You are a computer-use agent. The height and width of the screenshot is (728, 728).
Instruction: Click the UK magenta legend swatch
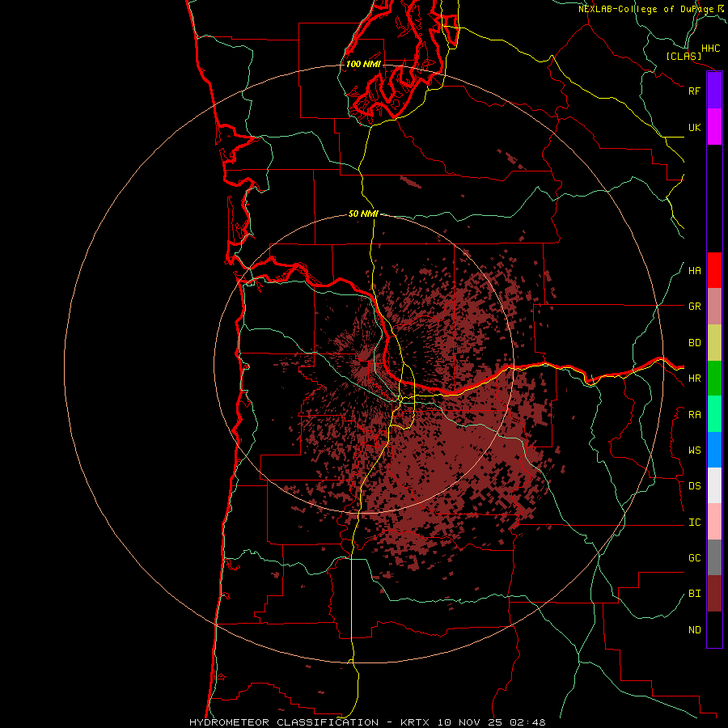714,126
